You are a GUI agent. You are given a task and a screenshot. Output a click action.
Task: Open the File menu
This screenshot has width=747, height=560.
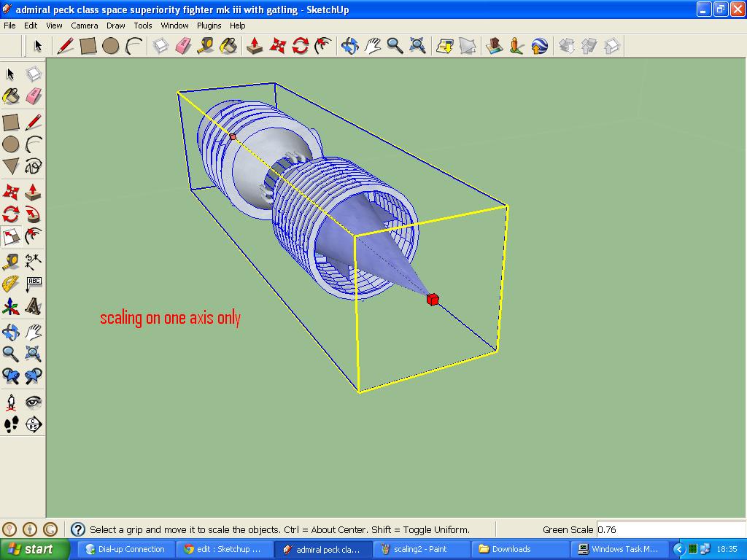pos(9,26)
